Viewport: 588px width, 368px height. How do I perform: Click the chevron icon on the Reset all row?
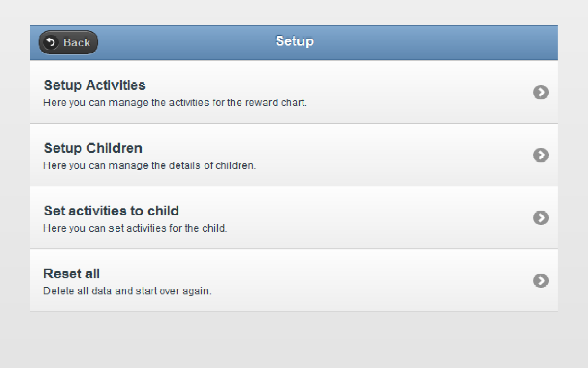point(541,281)
